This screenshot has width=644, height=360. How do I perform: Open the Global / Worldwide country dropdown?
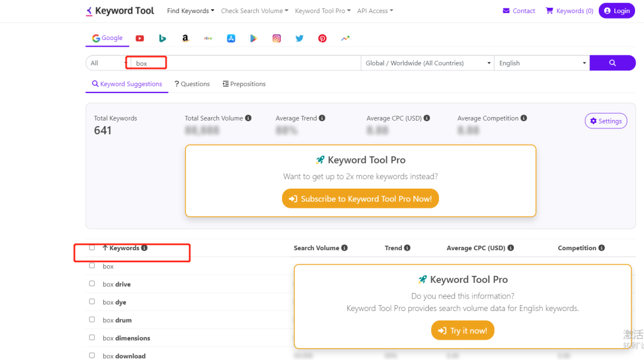pos(428,63)
